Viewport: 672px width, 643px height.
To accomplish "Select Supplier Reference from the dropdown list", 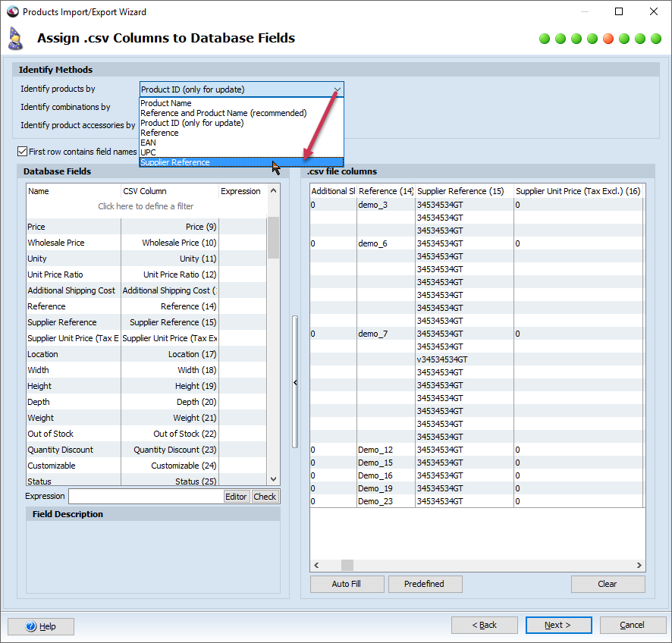I will click(x=175, y=162).
